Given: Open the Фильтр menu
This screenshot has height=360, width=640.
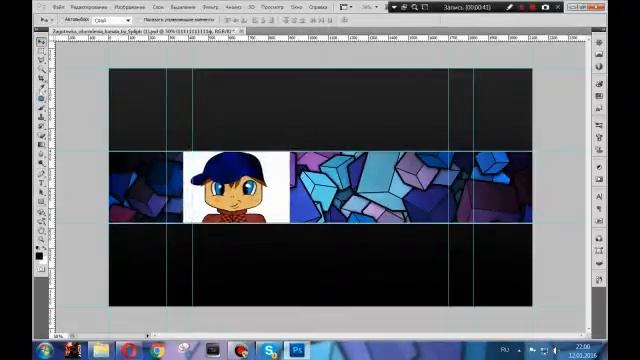Looking at the screenshot, I should tap(210, 7).
